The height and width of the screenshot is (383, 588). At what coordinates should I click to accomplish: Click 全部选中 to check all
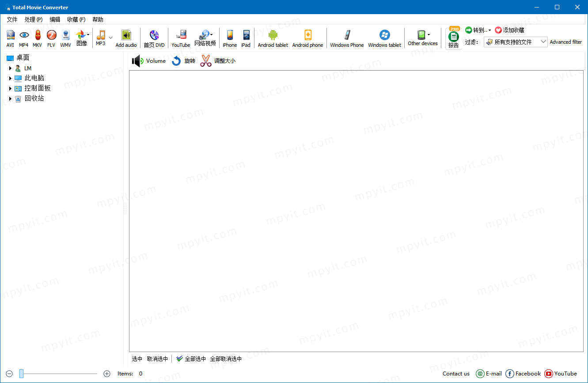[x=191, y=359]
